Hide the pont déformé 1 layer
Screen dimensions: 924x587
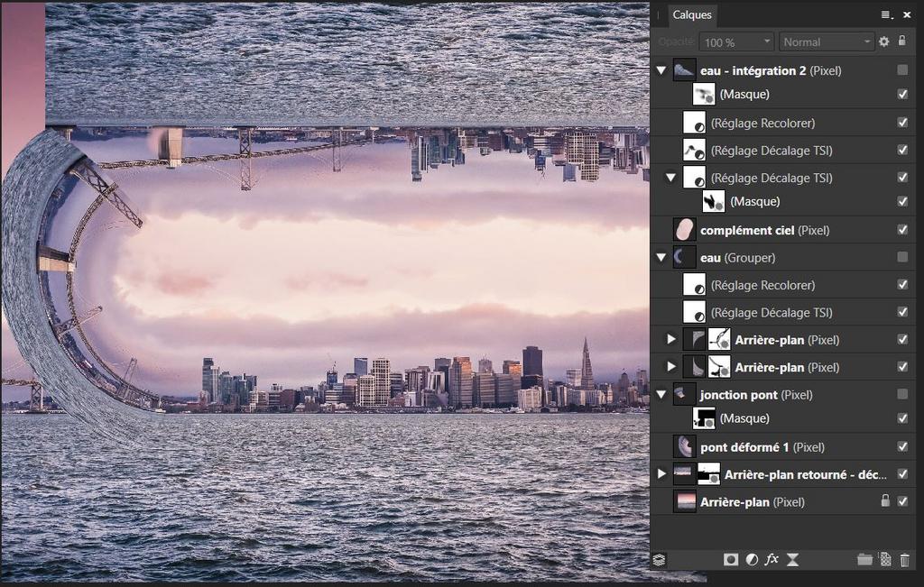902,446
